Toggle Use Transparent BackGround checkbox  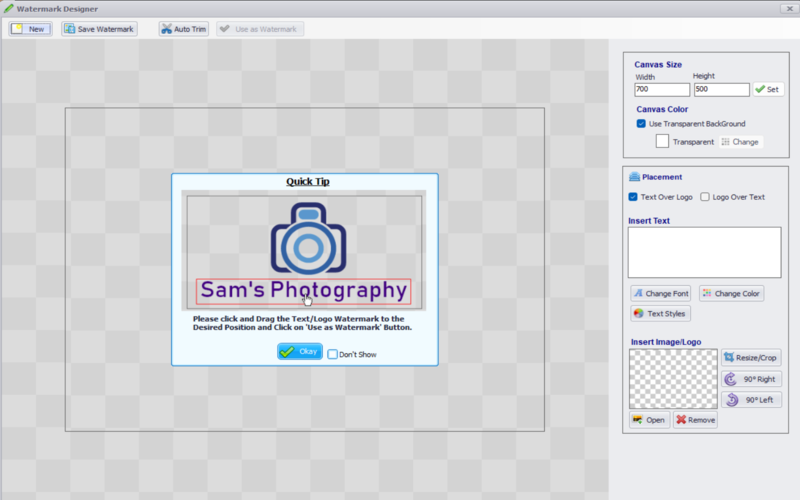point(641,123)
